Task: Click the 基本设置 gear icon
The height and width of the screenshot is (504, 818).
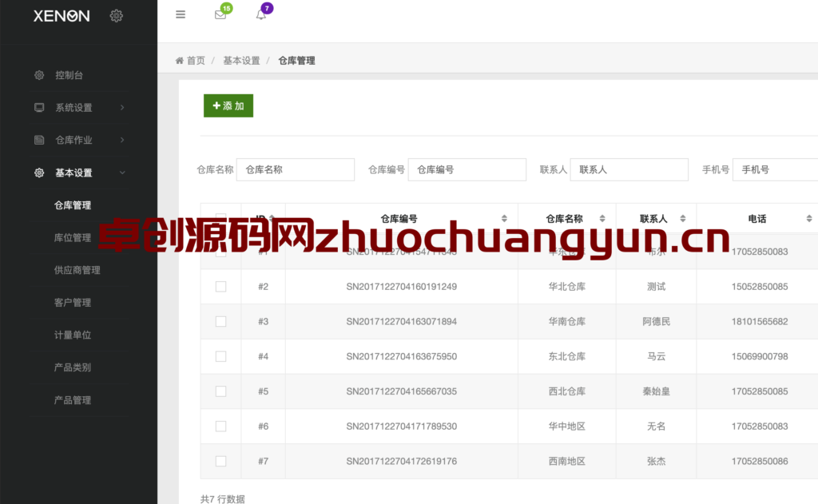Action: [x=39, y=173]
